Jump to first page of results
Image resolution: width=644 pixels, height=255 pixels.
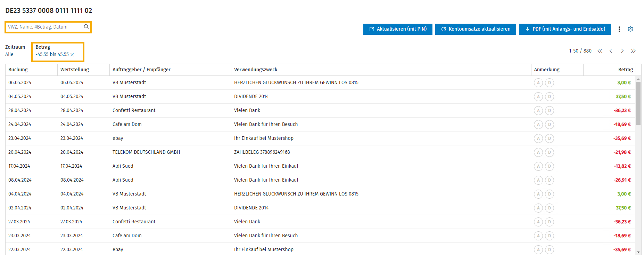click(x=600, y=51)
